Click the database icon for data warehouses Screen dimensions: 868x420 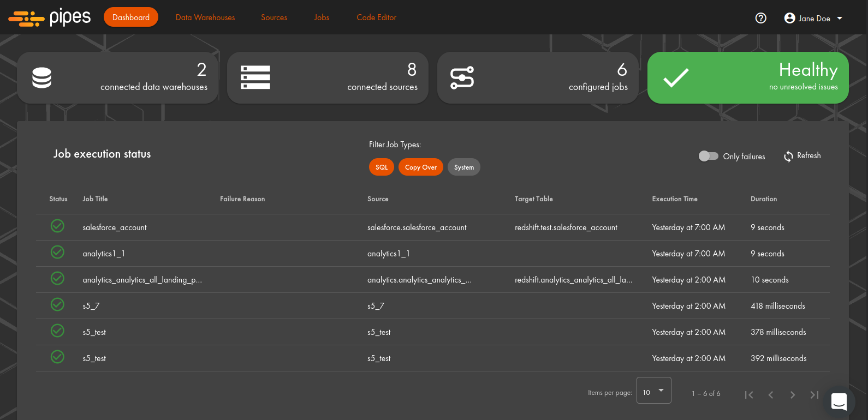42,77
